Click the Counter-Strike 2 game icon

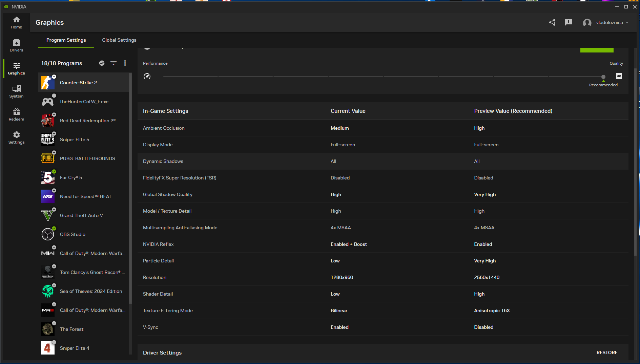pyautogui.click(x=48, y=83)
